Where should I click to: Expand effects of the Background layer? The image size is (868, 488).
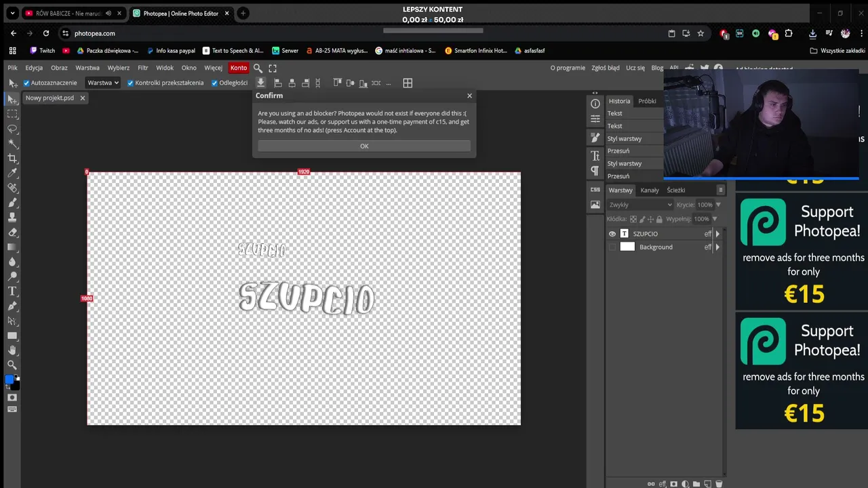point(717,247)
